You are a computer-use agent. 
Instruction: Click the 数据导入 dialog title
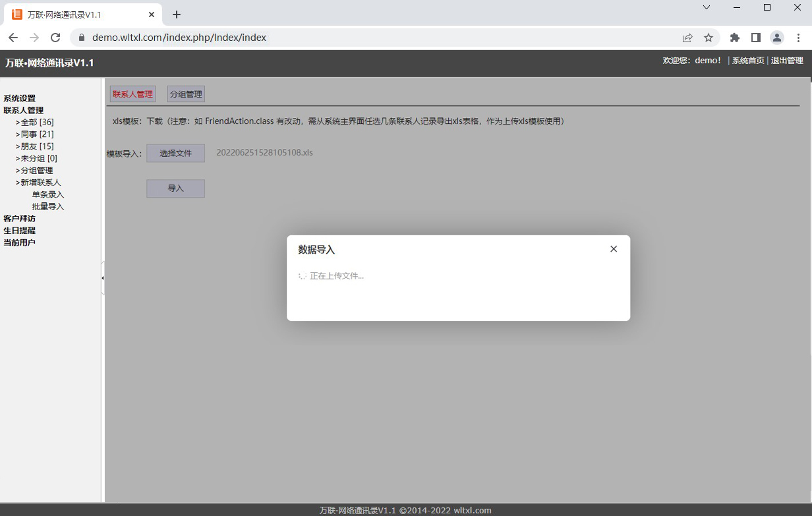tap(316, 250)
